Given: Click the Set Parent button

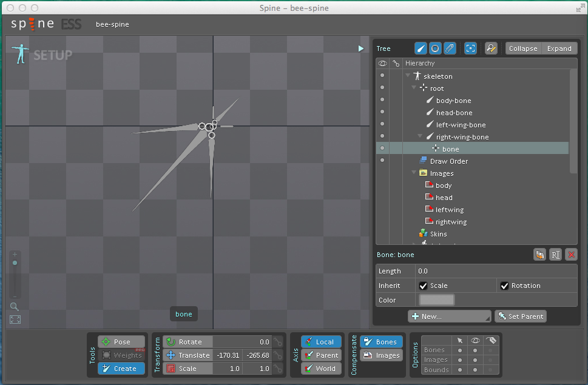Looking at the screenshot, I should tap(521, 316).
